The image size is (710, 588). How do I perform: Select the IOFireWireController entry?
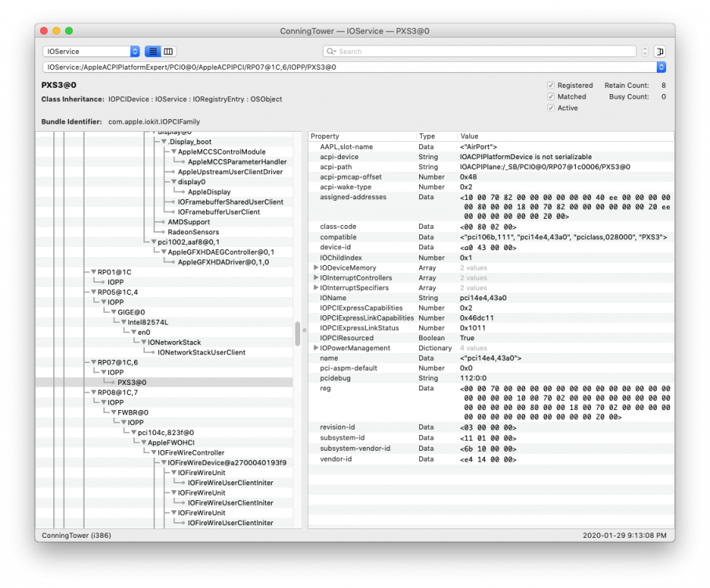[190, 452]
